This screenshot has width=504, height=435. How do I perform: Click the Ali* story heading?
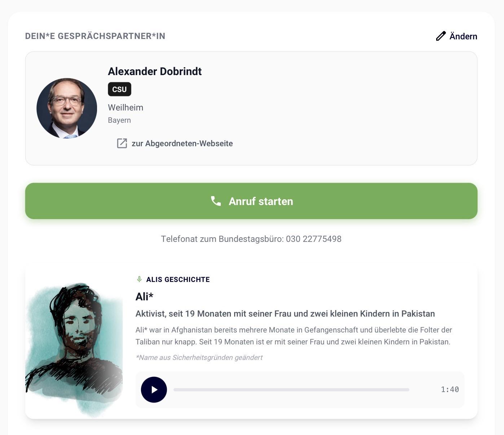click(144, 297)
